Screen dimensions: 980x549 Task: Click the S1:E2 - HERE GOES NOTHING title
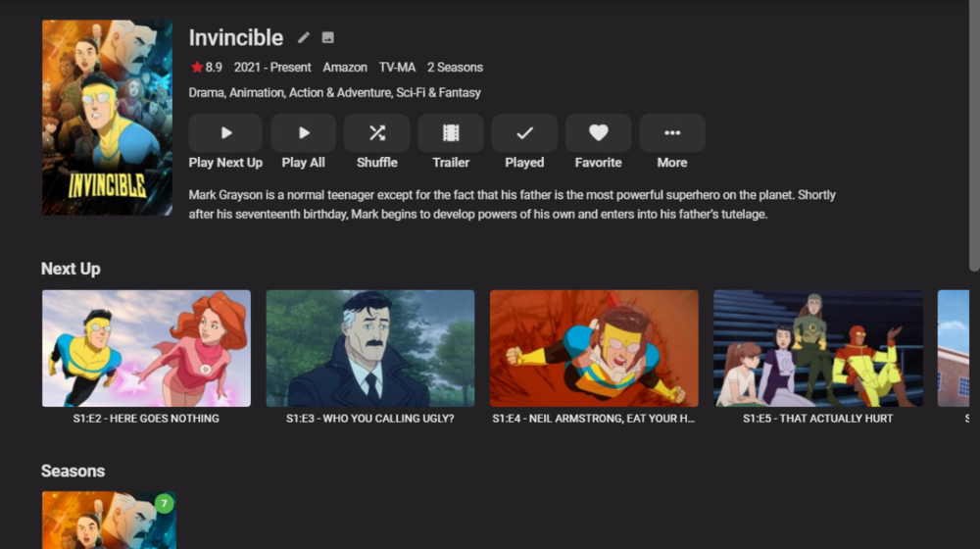click(146, 419)
